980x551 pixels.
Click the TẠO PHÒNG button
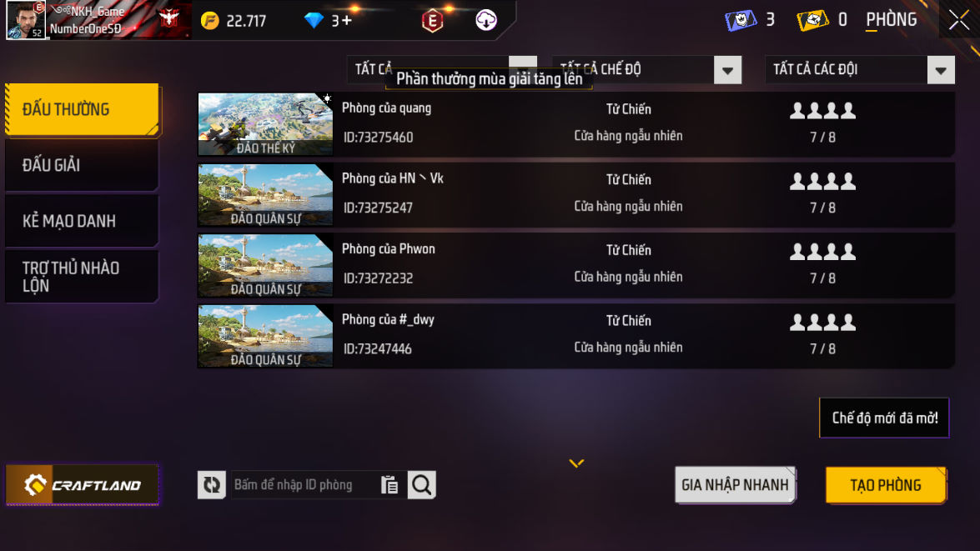coord(886,485)
